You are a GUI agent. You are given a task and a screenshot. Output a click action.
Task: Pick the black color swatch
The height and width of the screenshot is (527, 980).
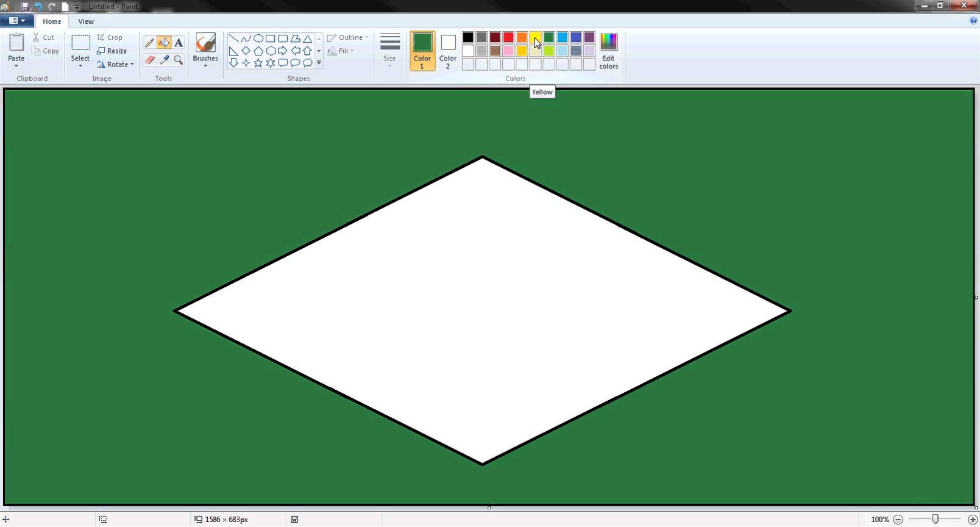(x=468, y=37)
